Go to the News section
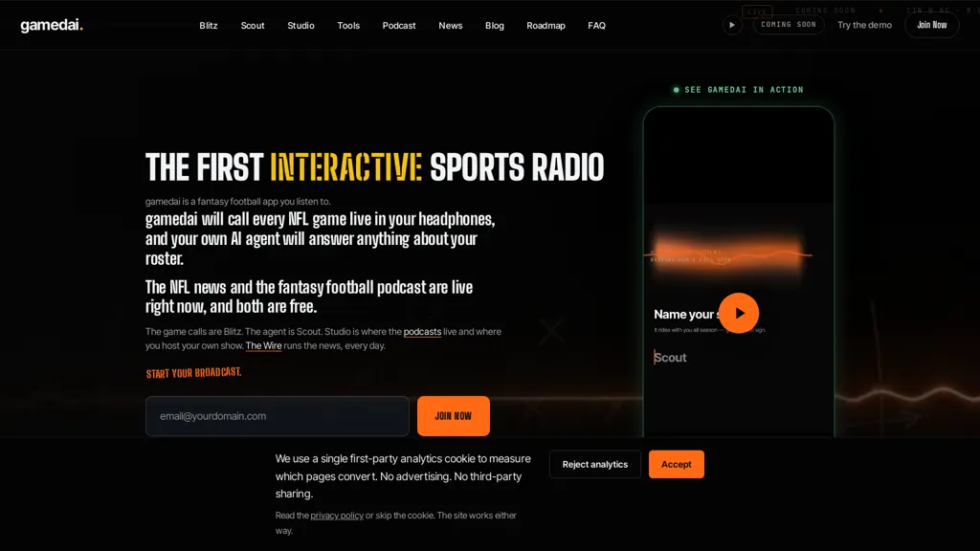The width and height of the screenshot is (980, 551). click(450, 26)
